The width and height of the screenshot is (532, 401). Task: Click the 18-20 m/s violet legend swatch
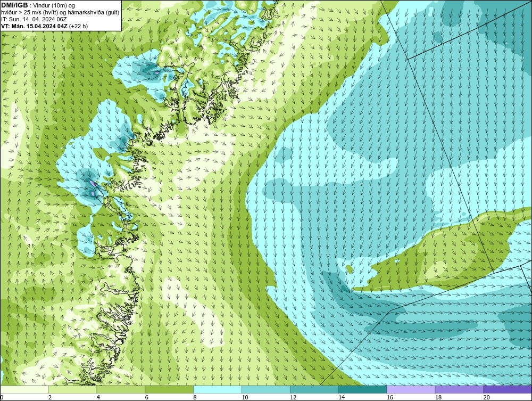(459, 389)
